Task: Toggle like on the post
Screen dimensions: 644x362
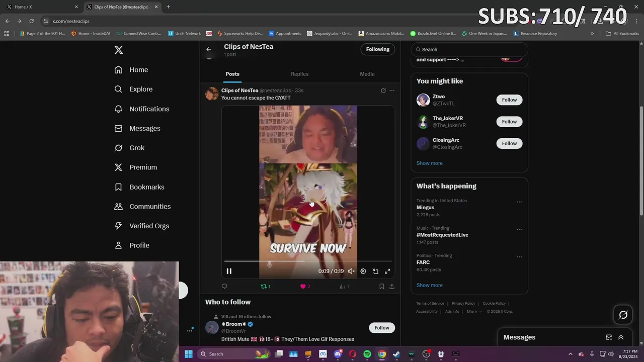Action: (x=305, y=286)
